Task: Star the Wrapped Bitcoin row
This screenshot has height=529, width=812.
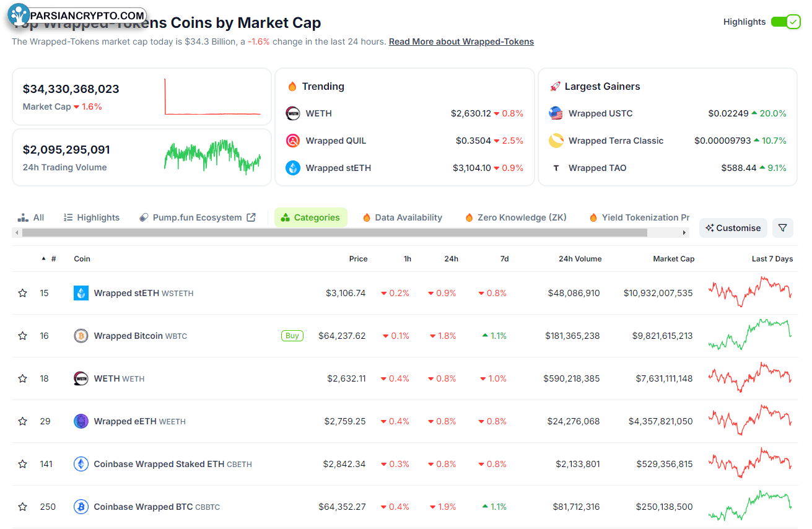Action: point(23,336)
